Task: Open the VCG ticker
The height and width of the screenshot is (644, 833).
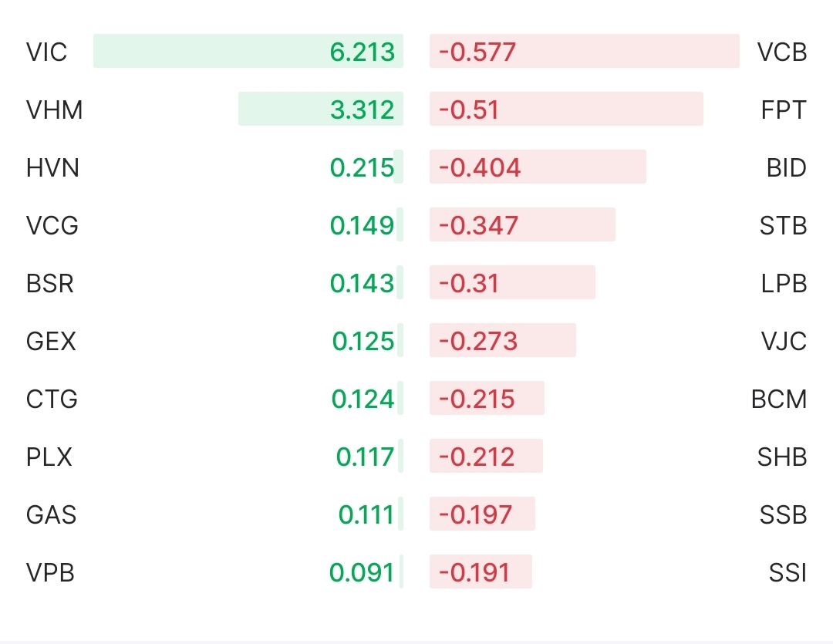Action: pos(52,226)
